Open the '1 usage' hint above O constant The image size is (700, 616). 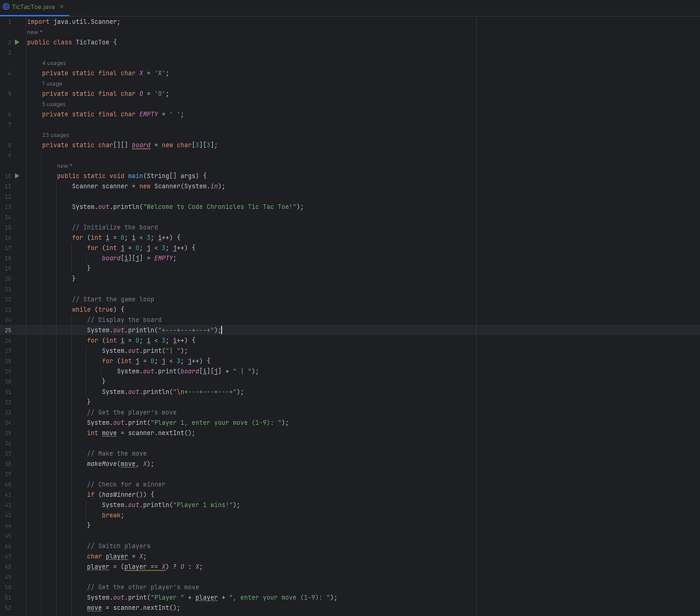52,84
